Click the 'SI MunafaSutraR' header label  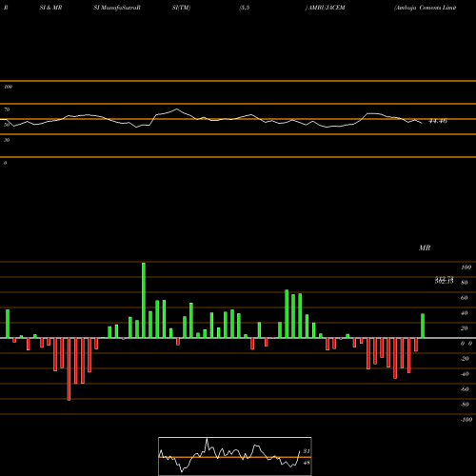pos(117,8)
